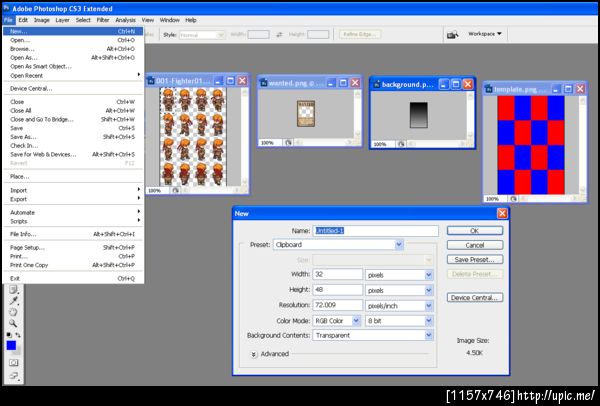Expand the Automate submenu
600x406 pixels.
[x=73, y=212]
